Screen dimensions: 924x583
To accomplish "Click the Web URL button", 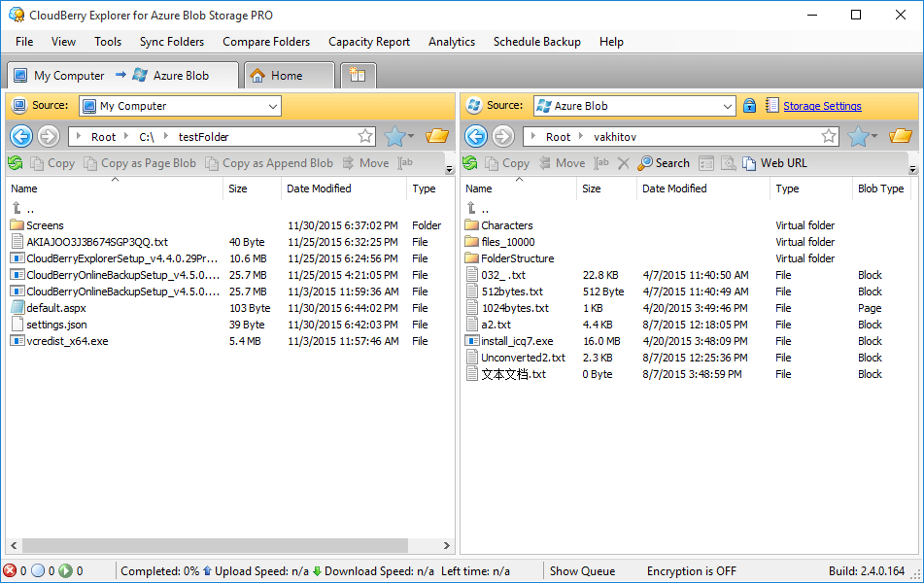I will (774, 163).
